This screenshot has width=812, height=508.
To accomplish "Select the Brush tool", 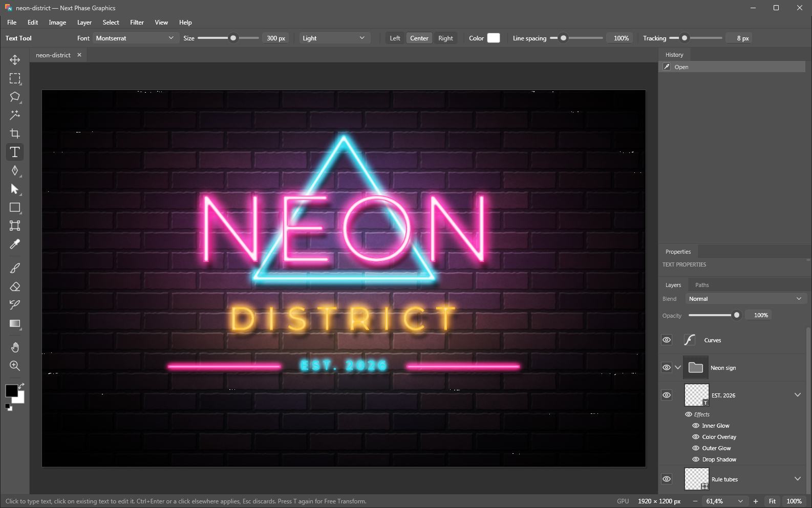I will (x=15, y=268).
